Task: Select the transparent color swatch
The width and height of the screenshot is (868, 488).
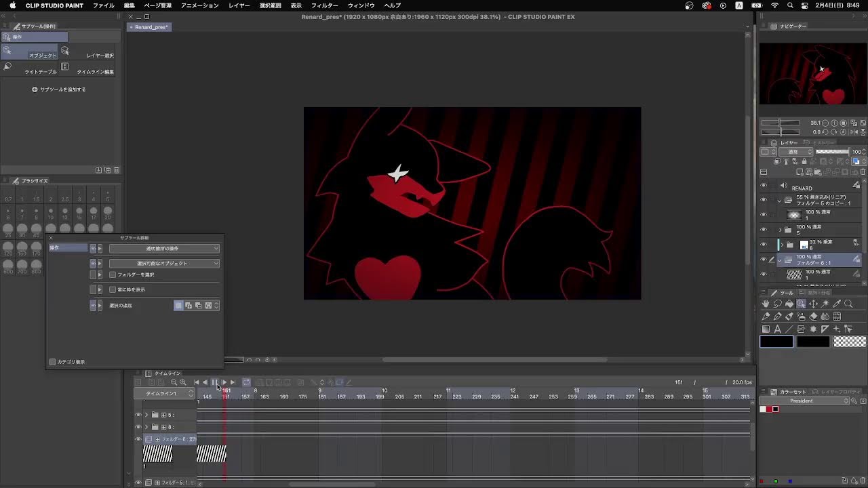Action: (x=850, y=342)
